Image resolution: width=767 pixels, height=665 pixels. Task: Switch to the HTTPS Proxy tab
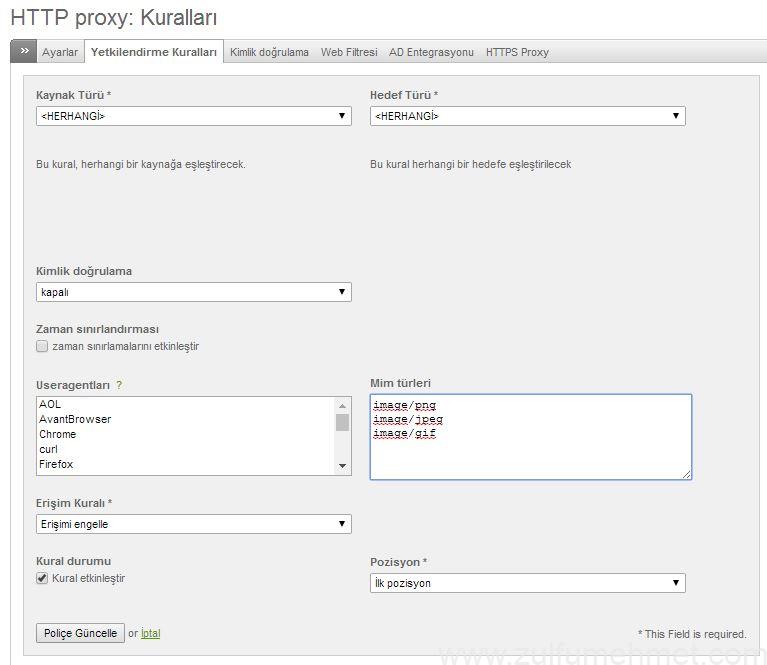(x=517, y=52)
